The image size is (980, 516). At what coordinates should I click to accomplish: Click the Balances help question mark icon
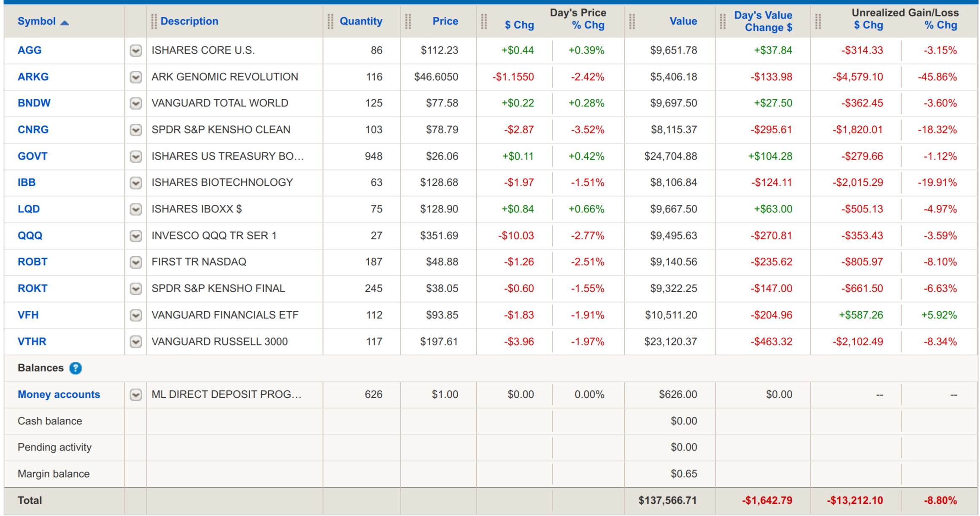coord(76,368)
